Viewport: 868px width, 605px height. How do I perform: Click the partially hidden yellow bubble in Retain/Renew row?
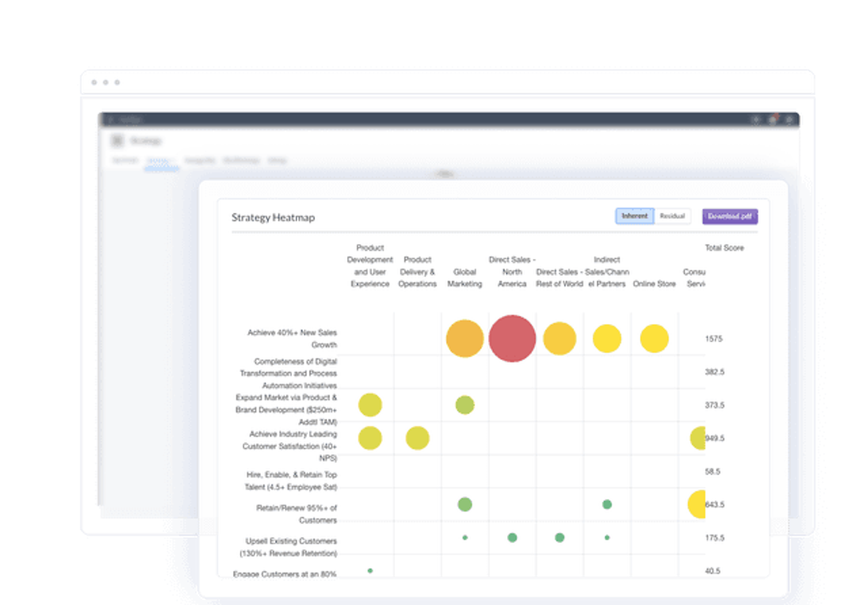[x=697, y=504]
